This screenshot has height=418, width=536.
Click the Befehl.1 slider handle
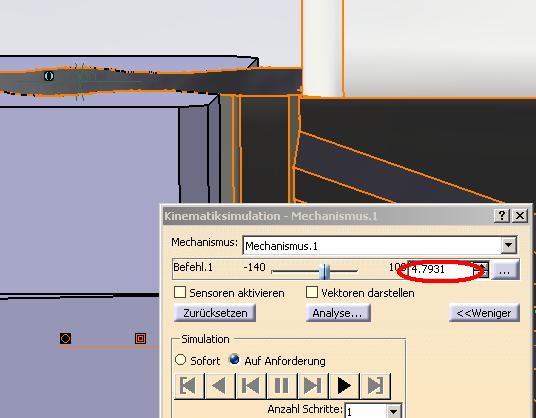(324, 271)
